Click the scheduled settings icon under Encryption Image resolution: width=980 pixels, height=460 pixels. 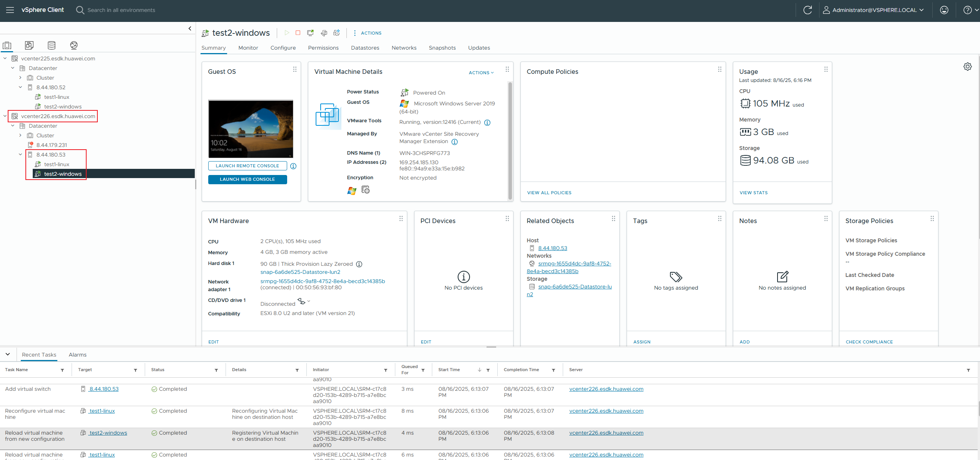click(x=366, y=190)
